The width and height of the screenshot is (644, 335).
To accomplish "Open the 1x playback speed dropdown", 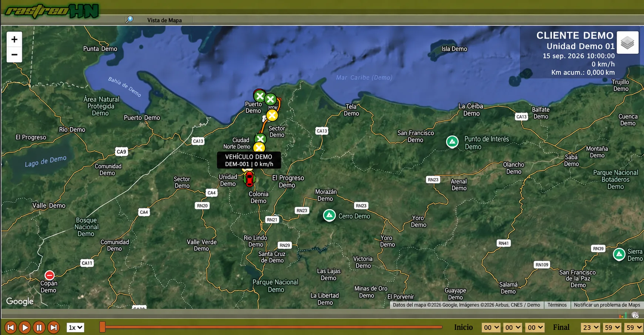I will coord(75,327).
